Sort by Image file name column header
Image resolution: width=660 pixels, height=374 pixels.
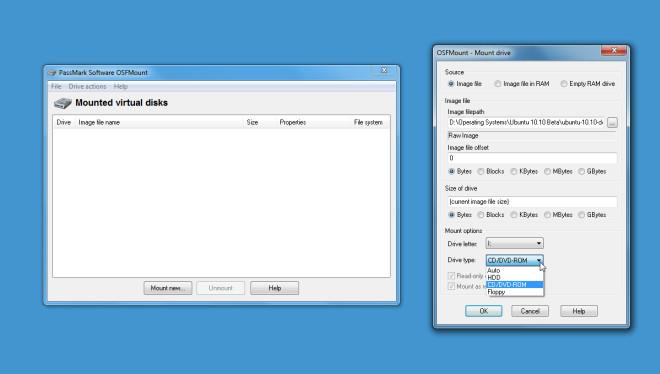pos(99,122)
